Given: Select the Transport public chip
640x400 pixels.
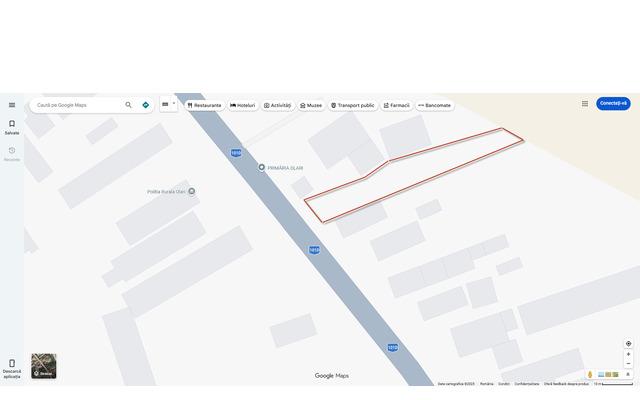Looking at the screenshot, I should click(x=353, y=105).
